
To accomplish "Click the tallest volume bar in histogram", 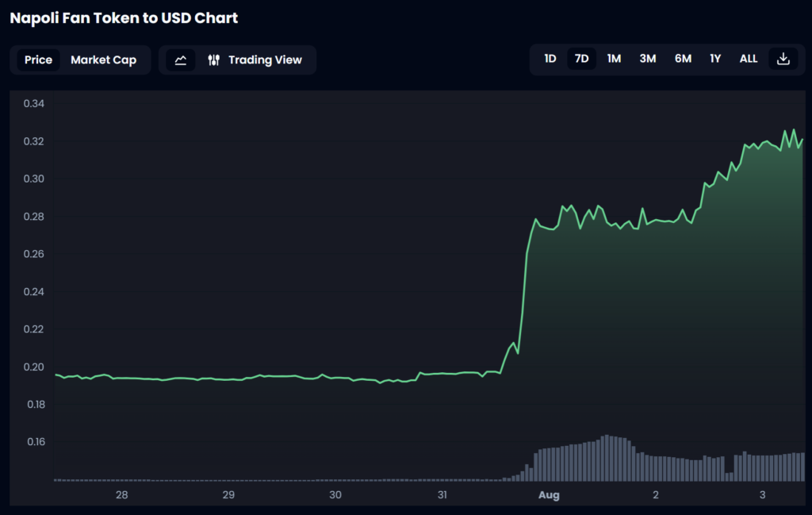I will pyautogui.click(x=607, y=458).
